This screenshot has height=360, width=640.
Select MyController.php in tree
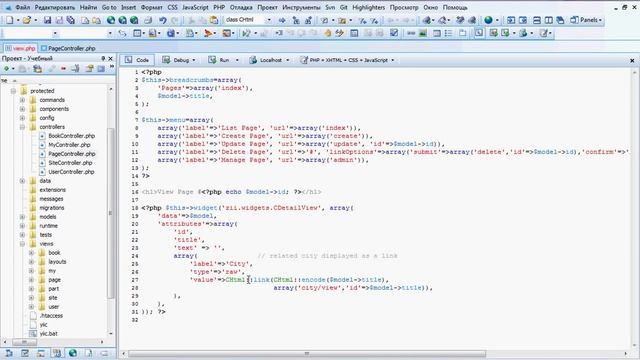(69, 145)
